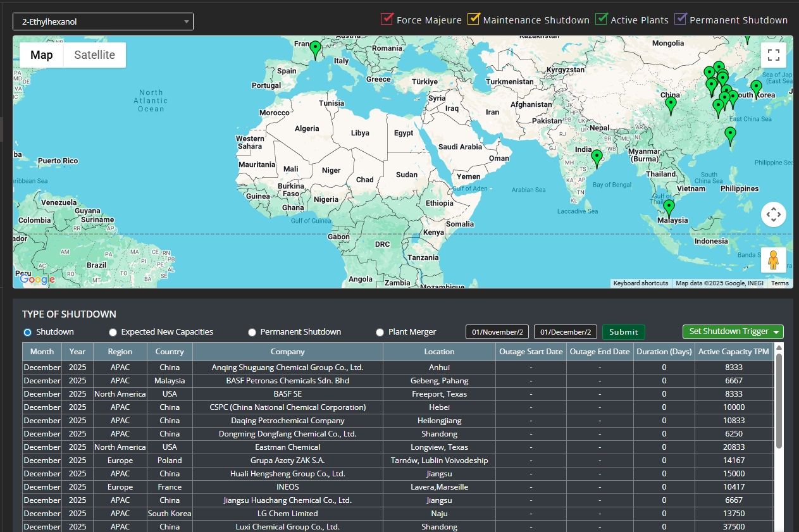Click the Outage Start Date header
The image size is (799, 532).
(531, 352)
